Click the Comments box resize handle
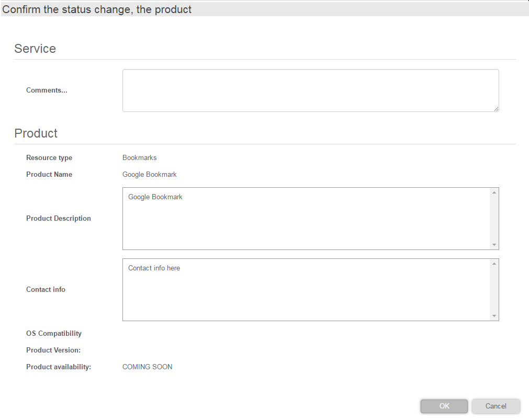 (496, 109)
